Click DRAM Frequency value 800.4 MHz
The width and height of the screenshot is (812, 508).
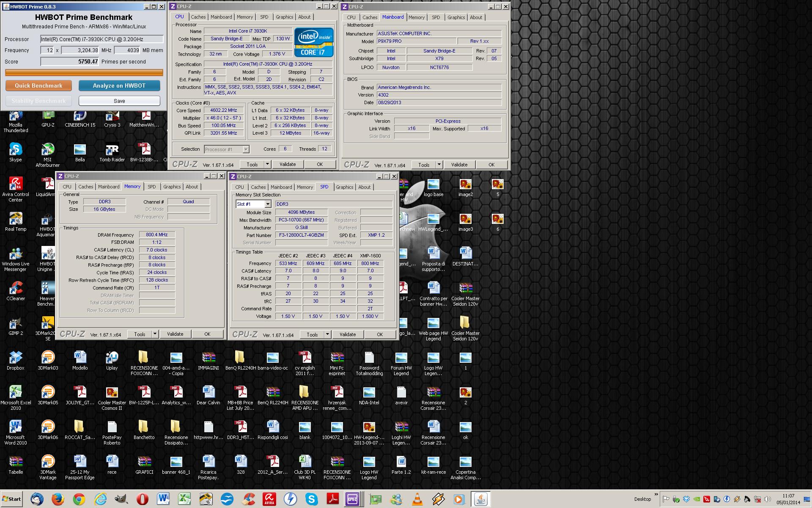pyautogui.click(x=156, y=235)
